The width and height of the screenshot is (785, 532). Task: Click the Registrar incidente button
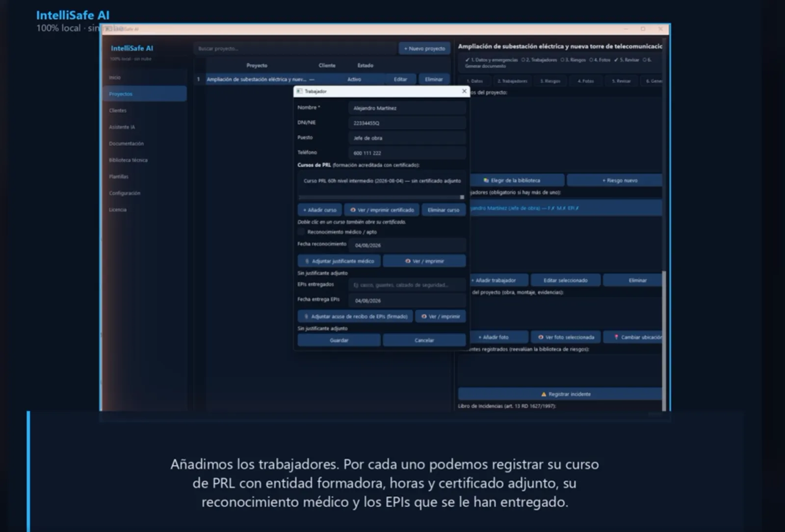click(560, 394)
